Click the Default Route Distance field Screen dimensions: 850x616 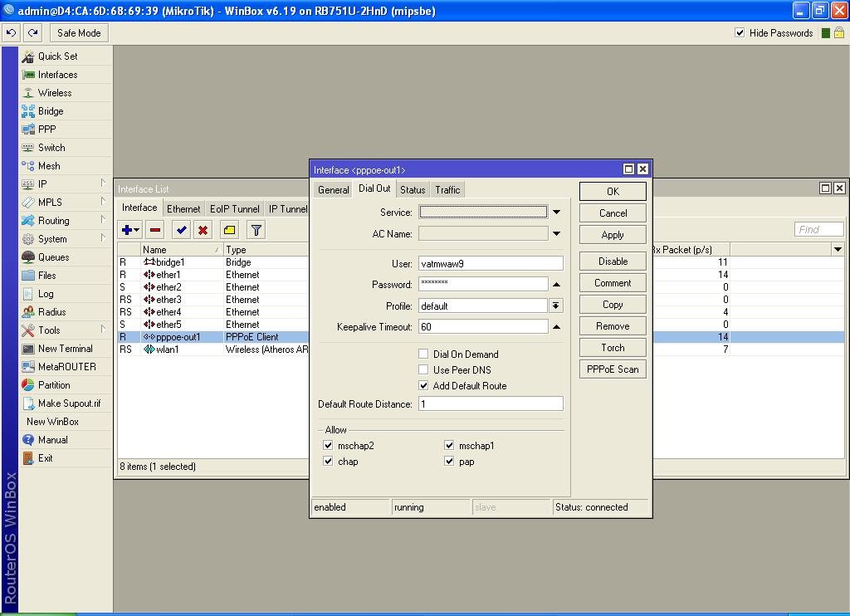coord(491,403)
